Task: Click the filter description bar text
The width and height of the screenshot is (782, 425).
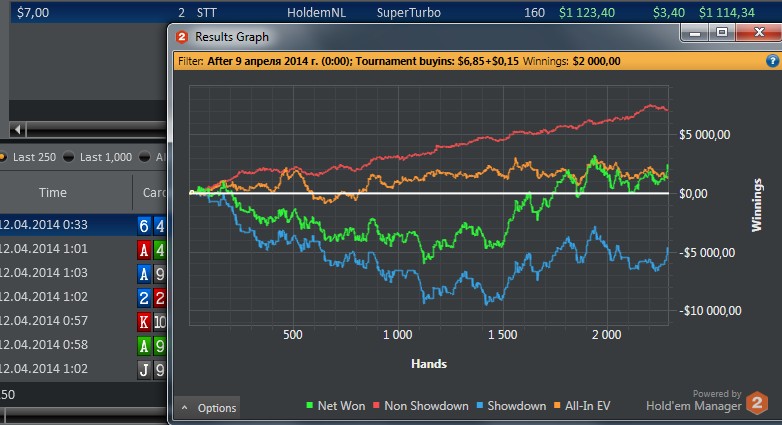Action: (399, 61)
